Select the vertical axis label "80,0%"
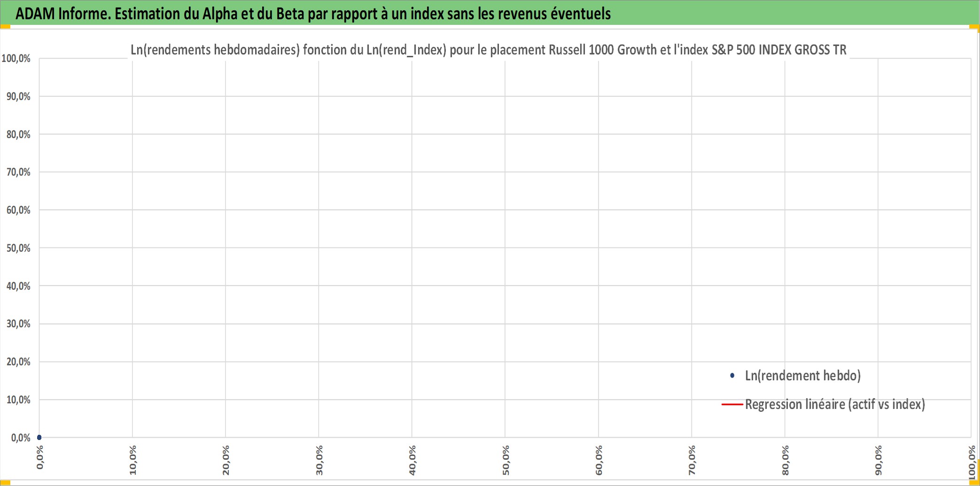Viewport: 980px width, 486px height. (18, 134)
